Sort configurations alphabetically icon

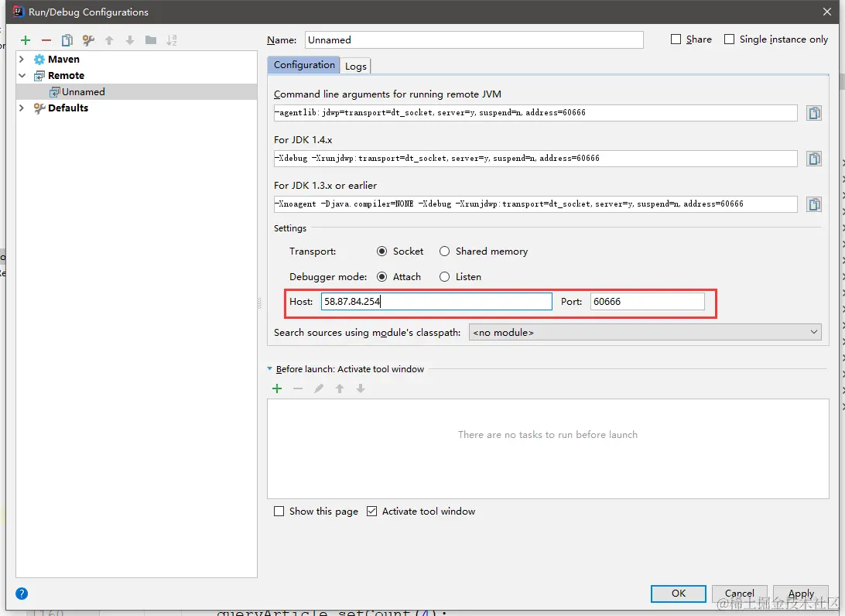[171, 40]
